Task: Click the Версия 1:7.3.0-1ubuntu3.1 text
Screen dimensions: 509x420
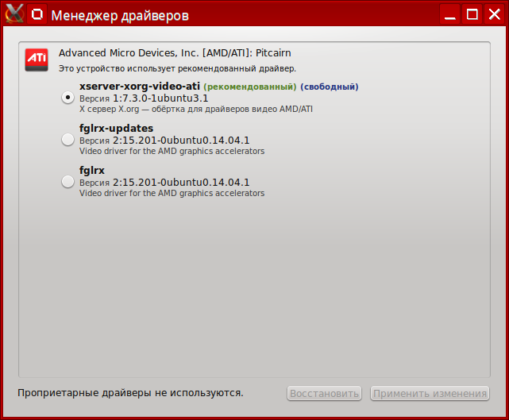Action: point(144,98)
